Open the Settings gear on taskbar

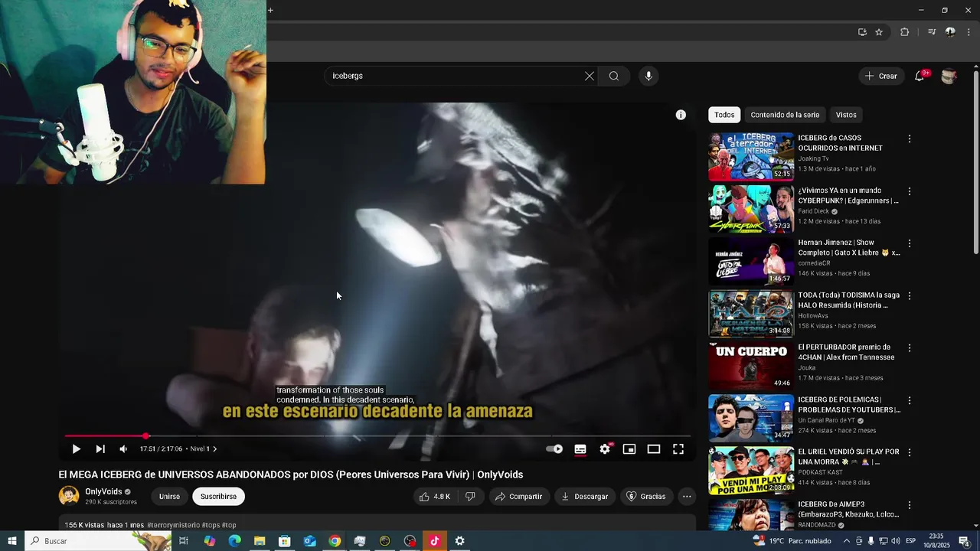(x=459, y=541)
